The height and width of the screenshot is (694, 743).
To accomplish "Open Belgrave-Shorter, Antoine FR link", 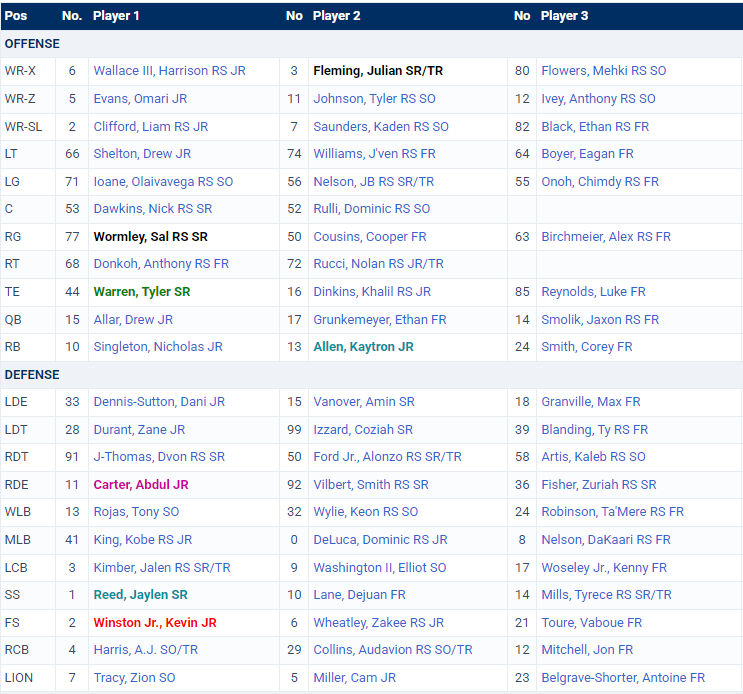I will 623,678.
